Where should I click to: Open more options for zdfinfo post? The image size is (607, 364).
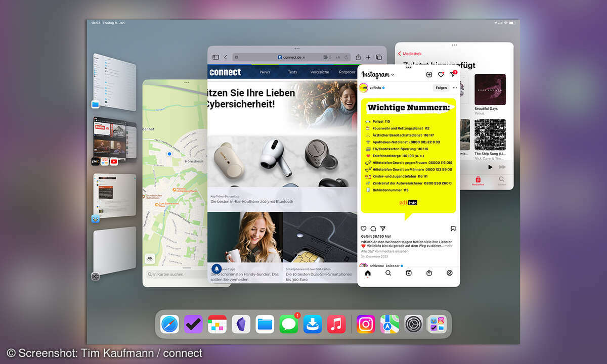pos(455,87)
